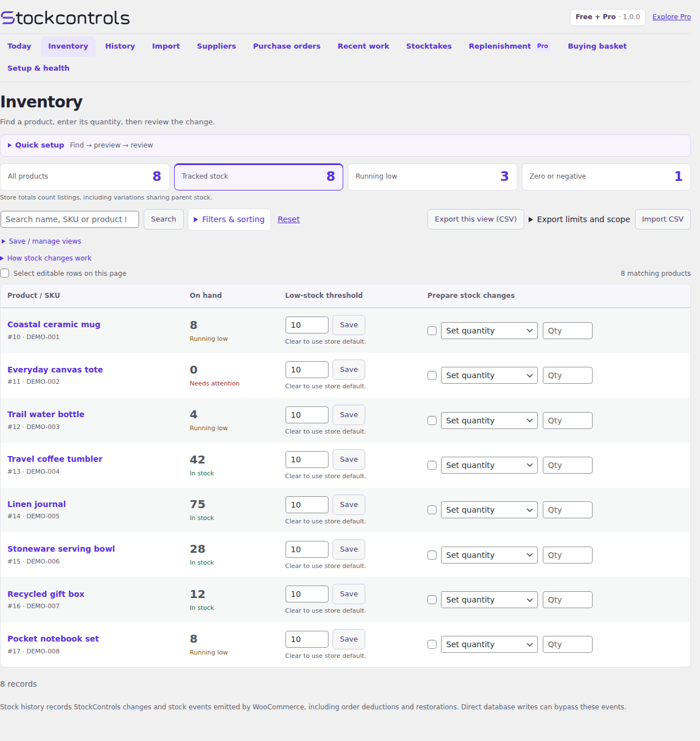Open Set quantity dropdown for Stoneware serving bowl
700x741 pixels.
489,555
